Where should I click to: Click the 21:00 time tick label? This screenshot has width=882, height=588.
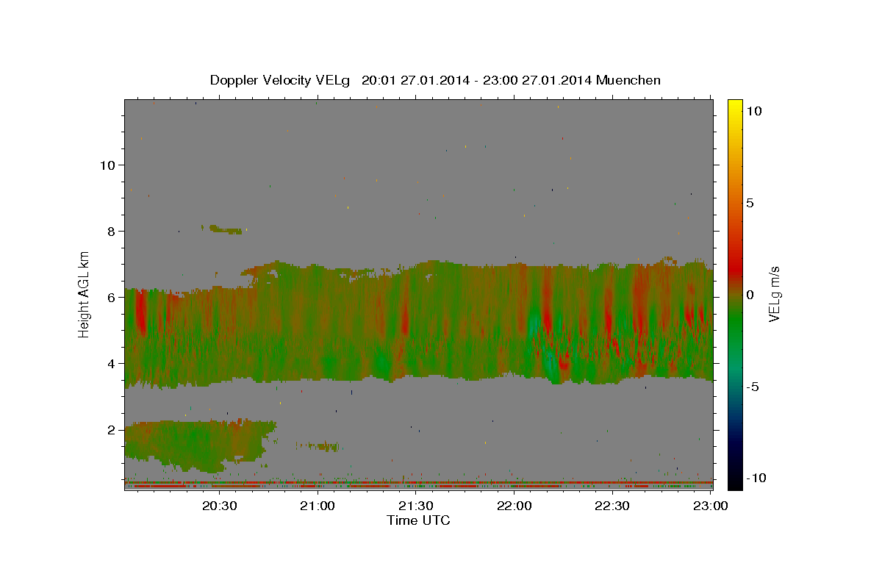point(318,506)
